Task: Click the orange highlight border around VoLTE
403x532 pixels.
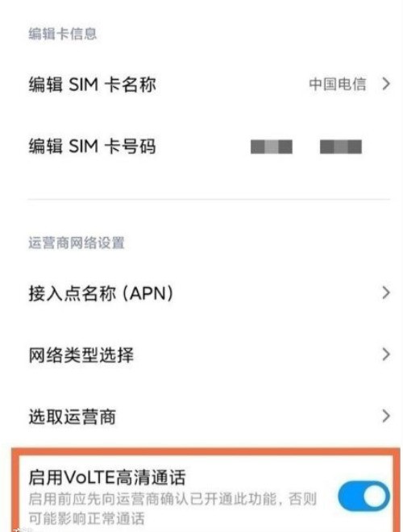Action: coord(206,451)
